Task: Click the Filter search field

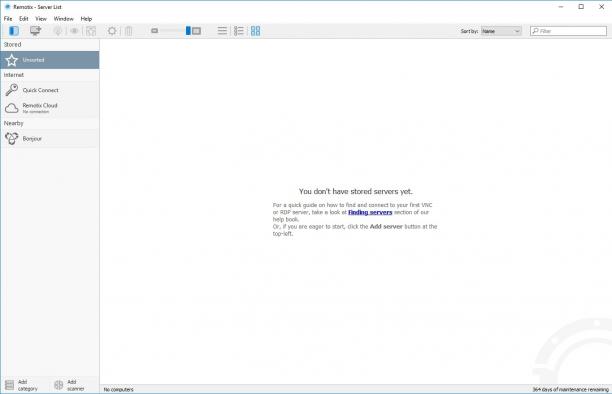Action: pos(568,31)
